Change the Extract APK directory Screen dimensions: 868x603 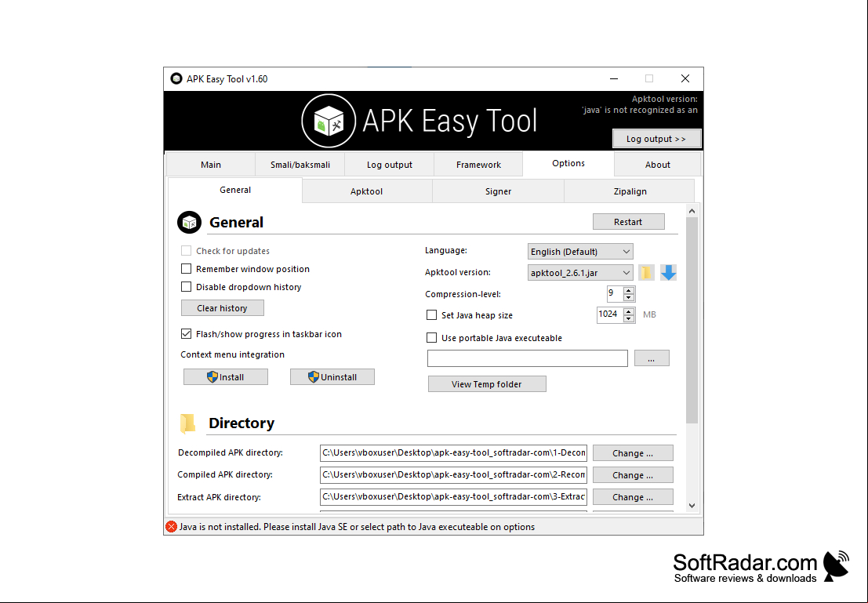pyautogui.click(x=633, y=497)
